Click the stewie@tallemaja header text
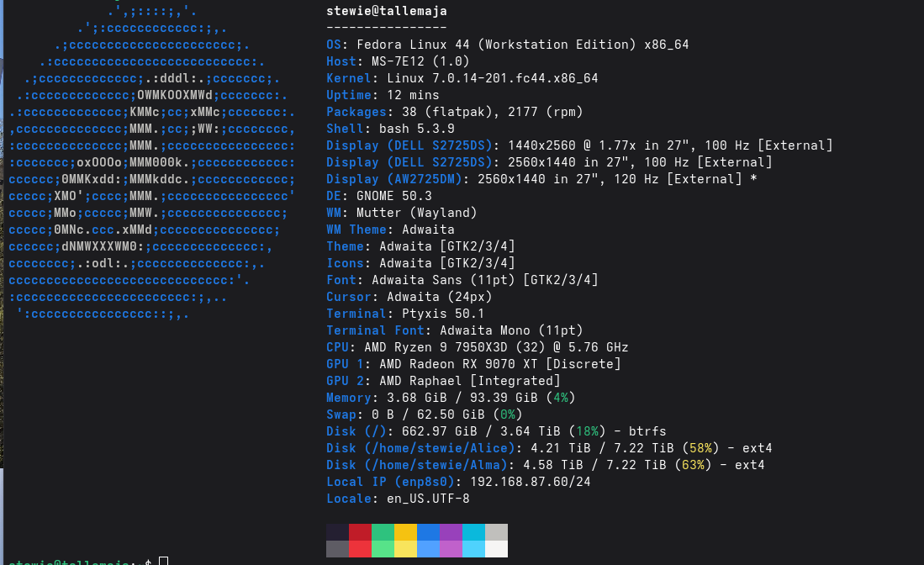 point(387,11)
